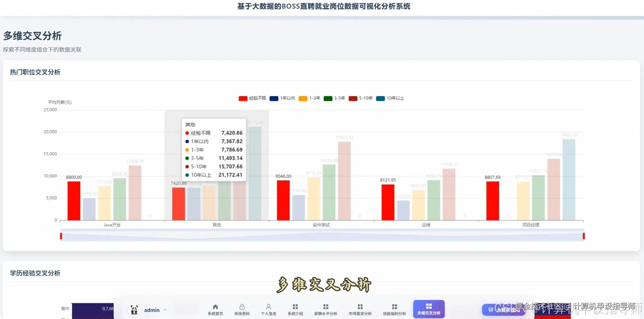Open 市场需求分析 grid icon in nav
The image size is (644, 319).
[360, 307]
